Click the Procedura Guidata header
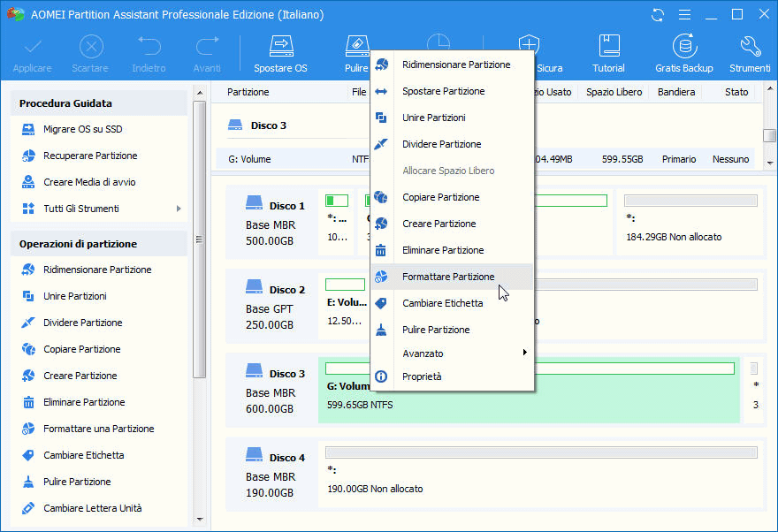The width and height of the screenshot is (778, 532). click(99, 103)
